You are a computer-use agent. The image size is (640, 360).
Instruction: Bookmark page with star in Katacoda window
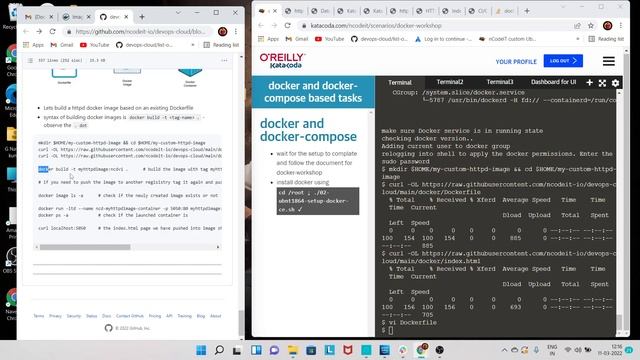click(x=591, y=25)
